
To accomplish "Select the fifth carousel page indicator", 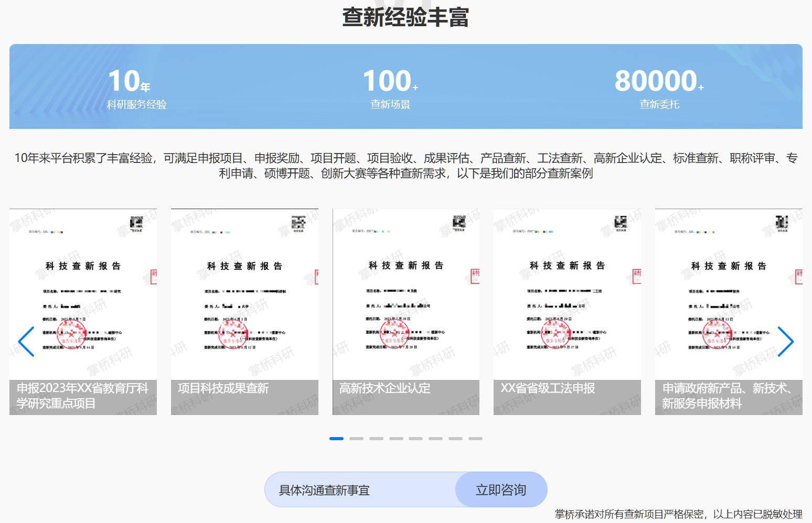I will coord(416,439).
